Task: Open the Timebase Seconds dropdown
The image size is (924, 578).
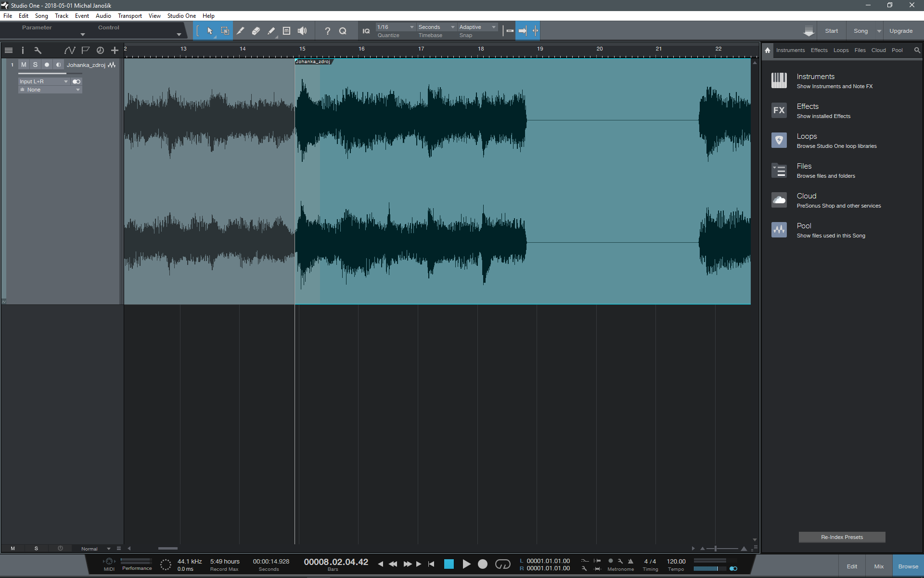Action: 436,27
